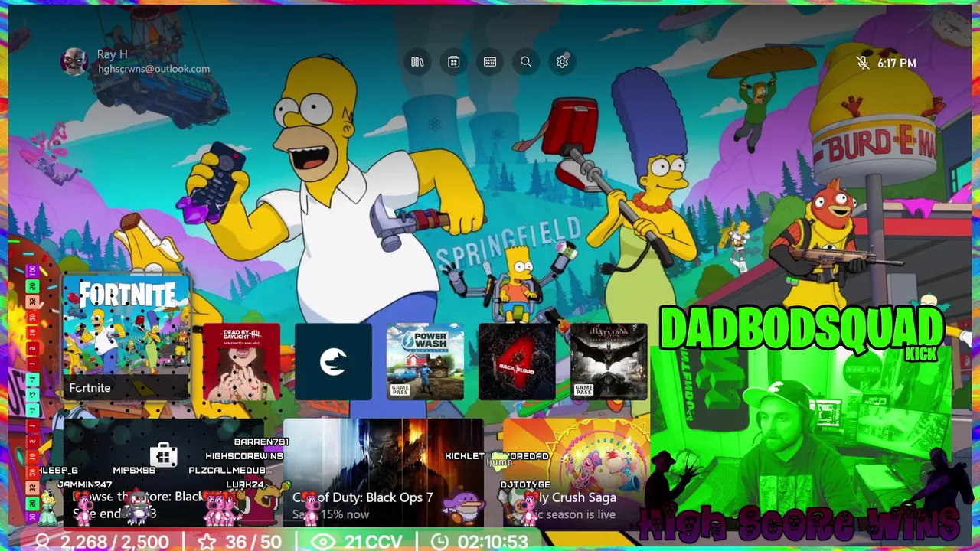The height and width of the screenshot is (551, 980).
Task: Click the '21 CCV' viewer count
Action: click(374, 542)
